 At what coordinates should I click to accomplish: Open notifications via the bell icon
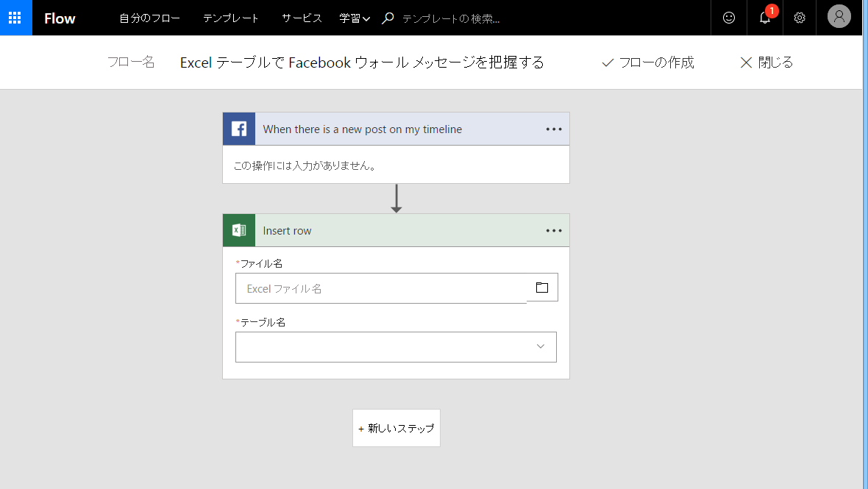pos(764,17)
